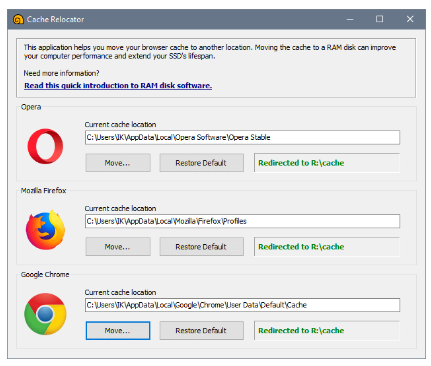Click Move button for Opera cache
Viewport: 431px width, 366px height.
click(x=118, y=163)
